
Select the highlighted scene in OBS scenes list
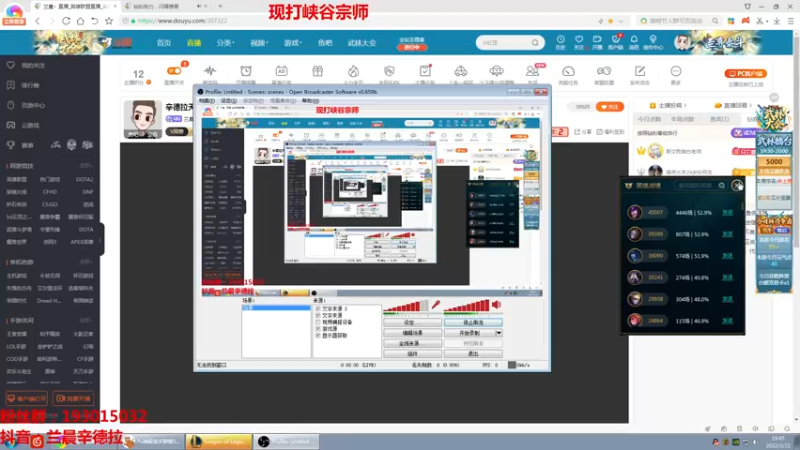click(276, 308)
